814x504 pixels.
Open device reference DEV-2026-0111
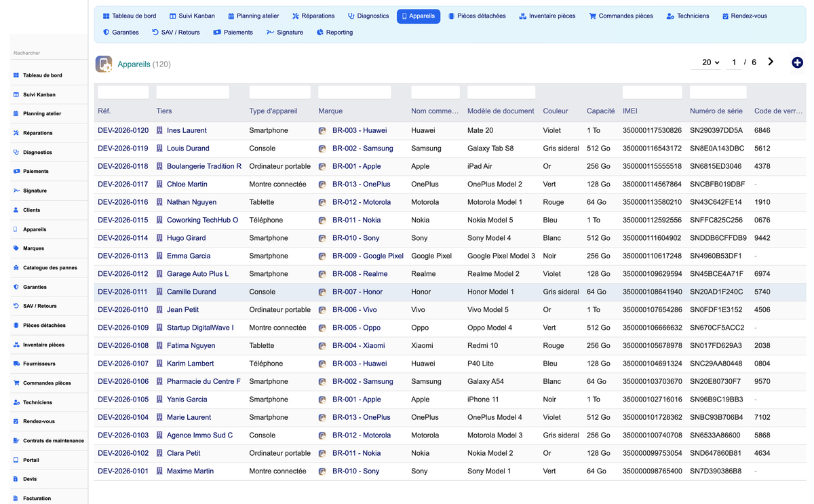(123, 292)
